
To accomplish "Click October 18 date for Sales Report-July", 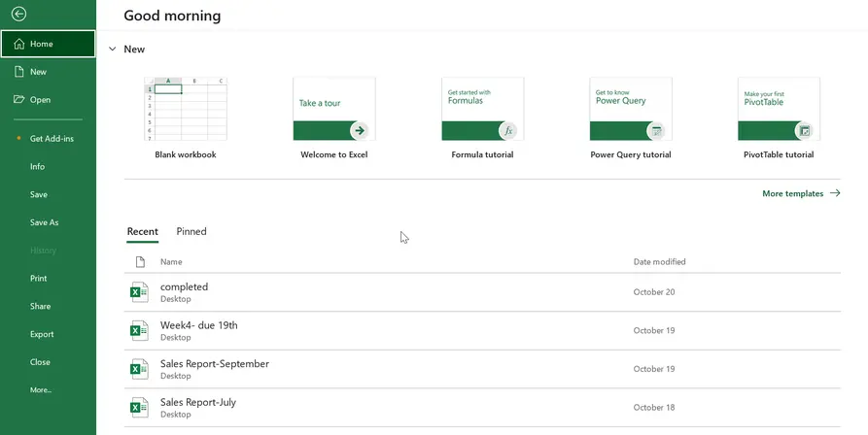I will [x=654, y=408].
